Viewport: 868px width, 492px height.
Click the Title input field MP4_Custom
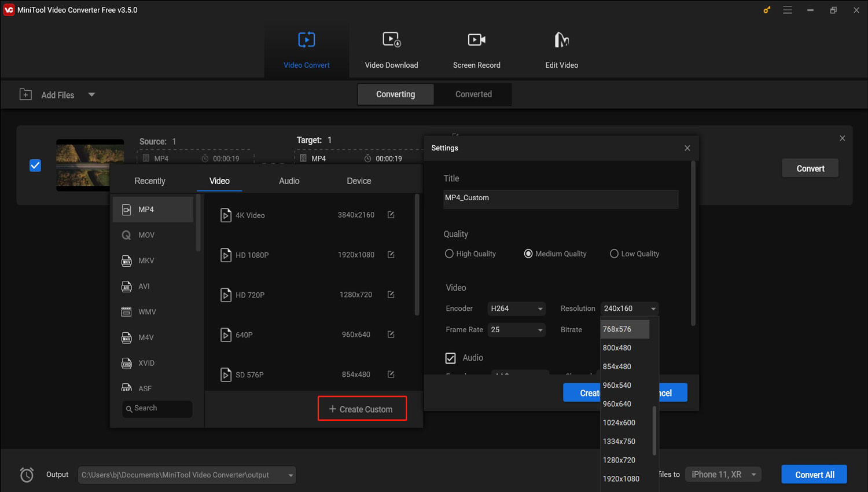(561, 199)
